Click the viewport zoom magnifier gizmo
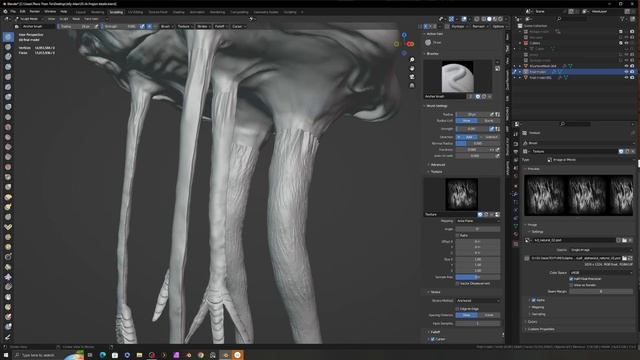This screenshot has height=360, width=640. (x=412, y=60)
